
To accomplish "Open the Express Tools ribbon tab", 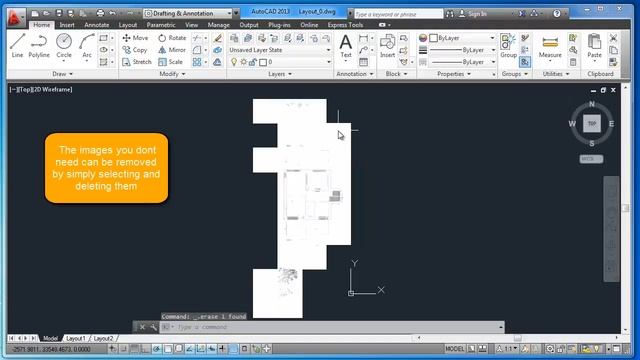I will click(x=345, y=25).
